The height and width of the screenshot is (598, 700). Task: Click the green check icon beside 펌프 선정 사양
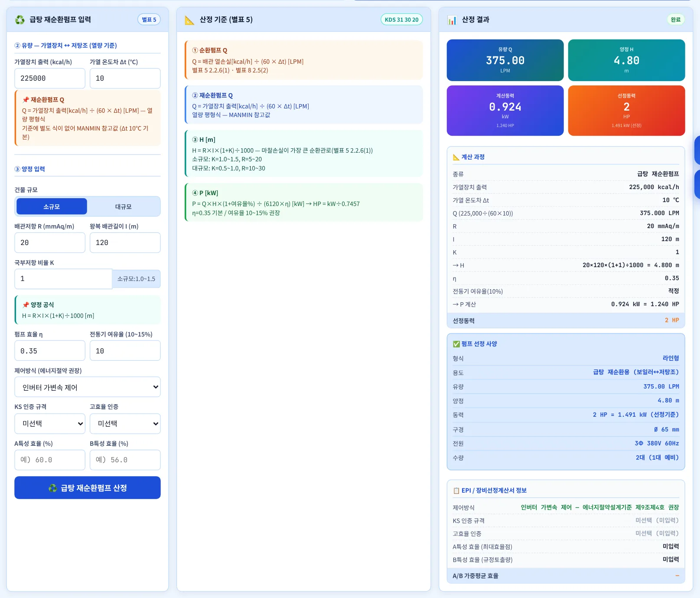(x=456, y=344)
